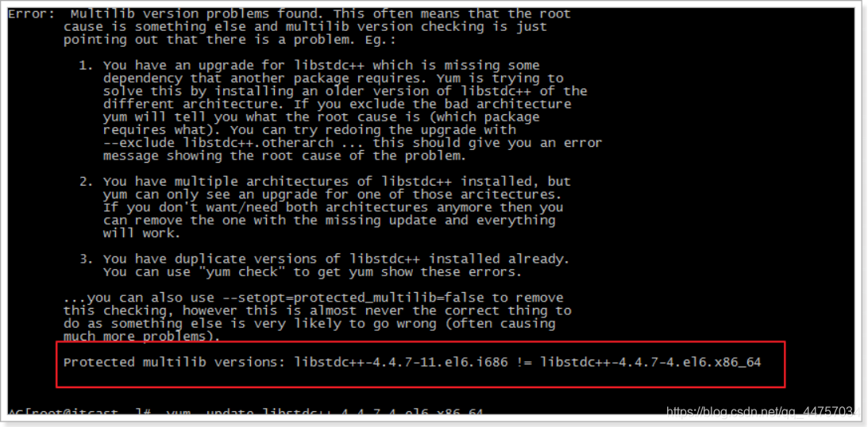Click the "Error:" label at top
The height and width of the screenshot is (427, 868).
(25, 13)
